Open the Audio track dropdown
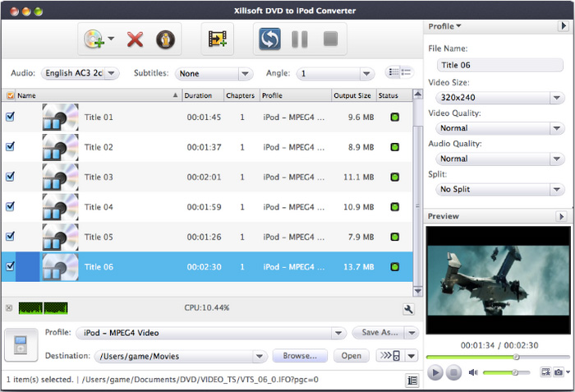Image resolution: width=575 pixels, height=392 pixels. 80,74
